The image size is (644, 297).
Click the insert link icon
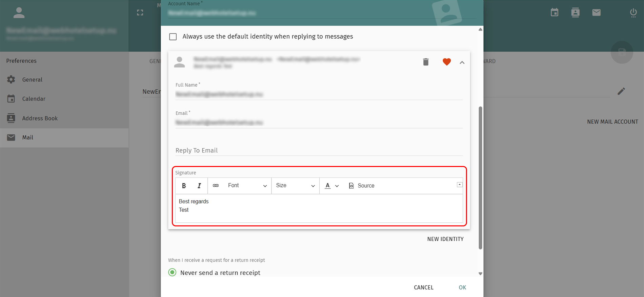[216, 186]
